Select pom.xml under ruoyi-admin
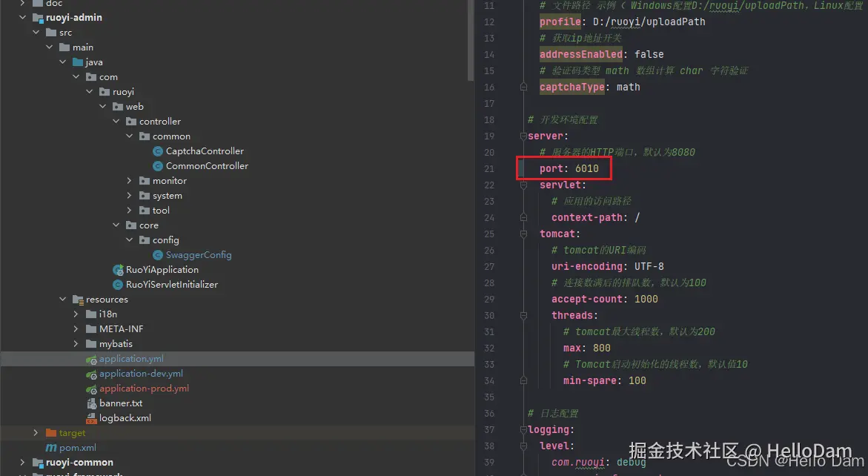The image size is (868, 476). 78,448
